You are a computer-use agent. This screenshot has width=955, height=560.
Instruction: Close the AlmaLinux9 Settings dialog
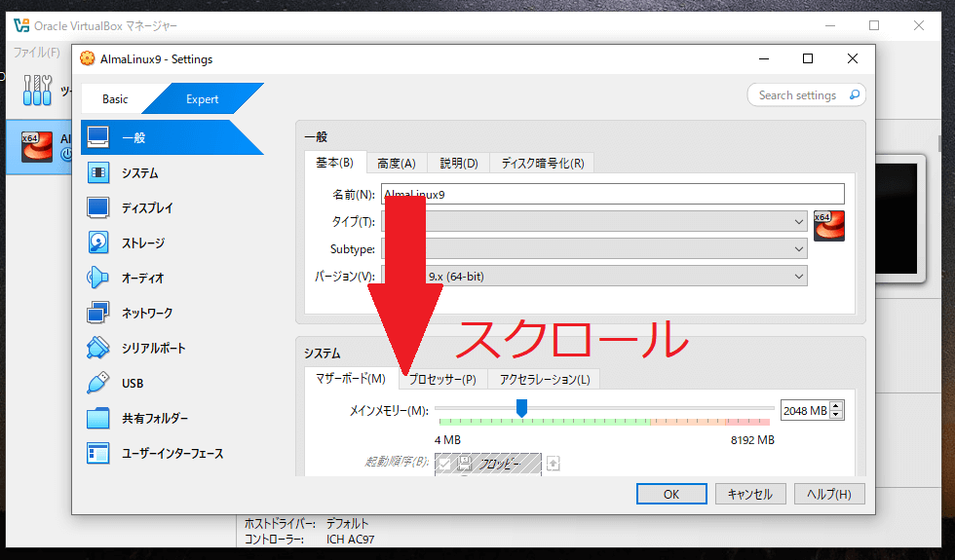coord(853,58)
